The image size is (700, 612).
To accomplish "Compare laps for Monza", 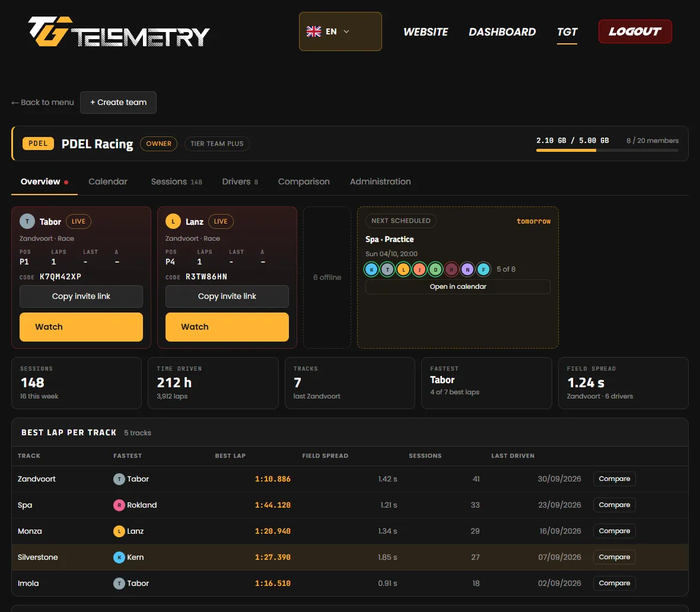I will pos(615,531).
